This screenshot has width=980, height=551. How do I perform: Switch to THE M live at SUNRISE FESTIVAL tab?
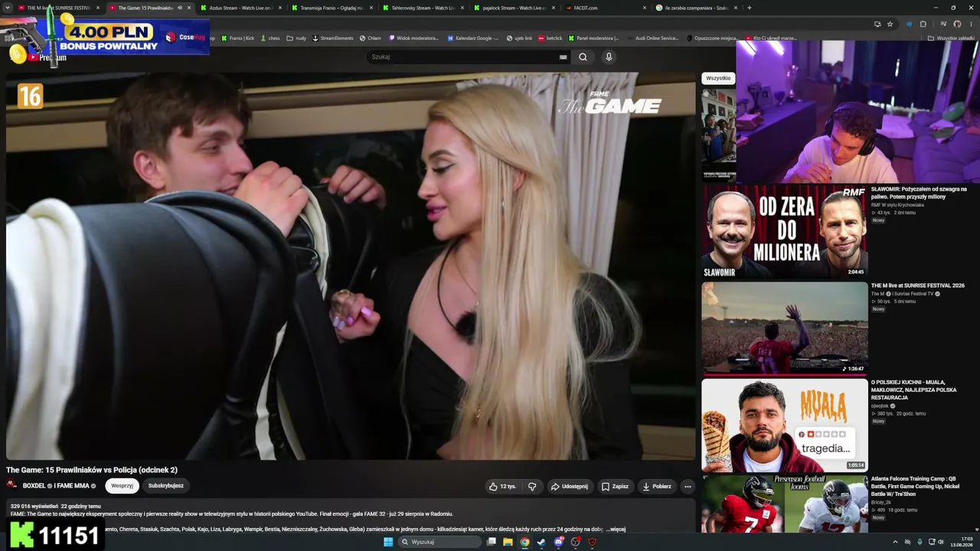(x=58, y=8)
